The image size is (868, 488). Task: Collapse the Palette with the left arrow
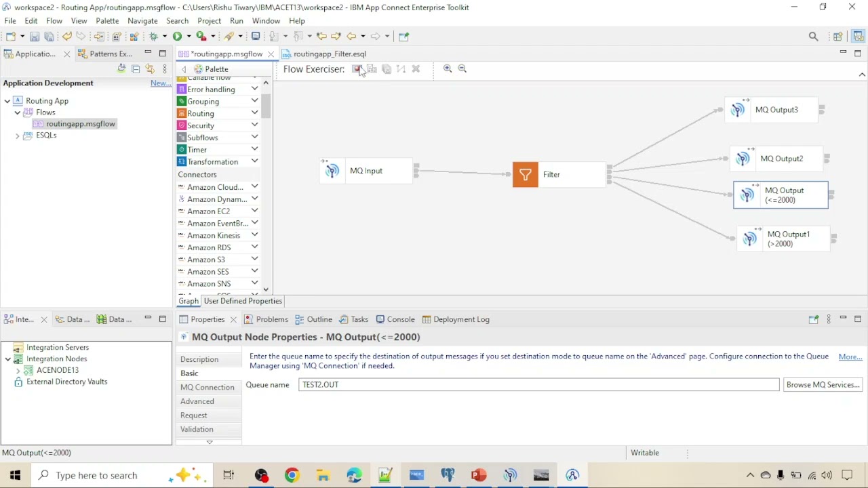(184, 69)
